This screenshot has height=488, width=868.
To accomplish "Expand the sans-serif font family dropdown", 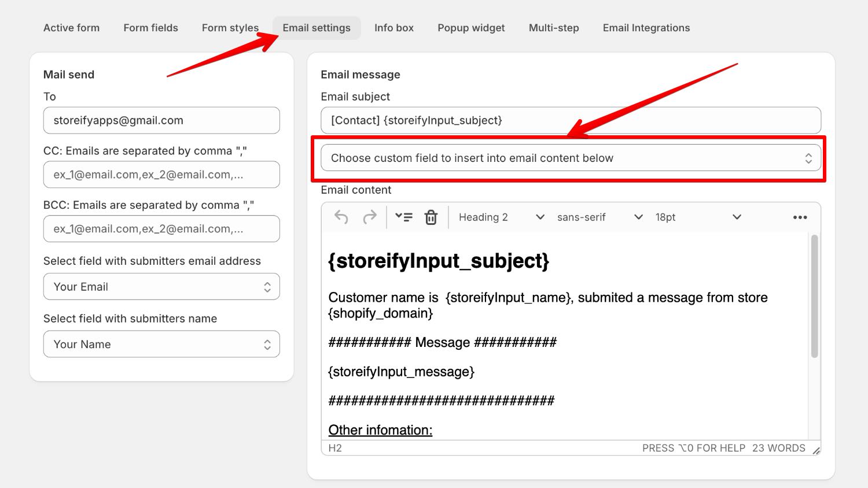I will click(x=599, y=217).
